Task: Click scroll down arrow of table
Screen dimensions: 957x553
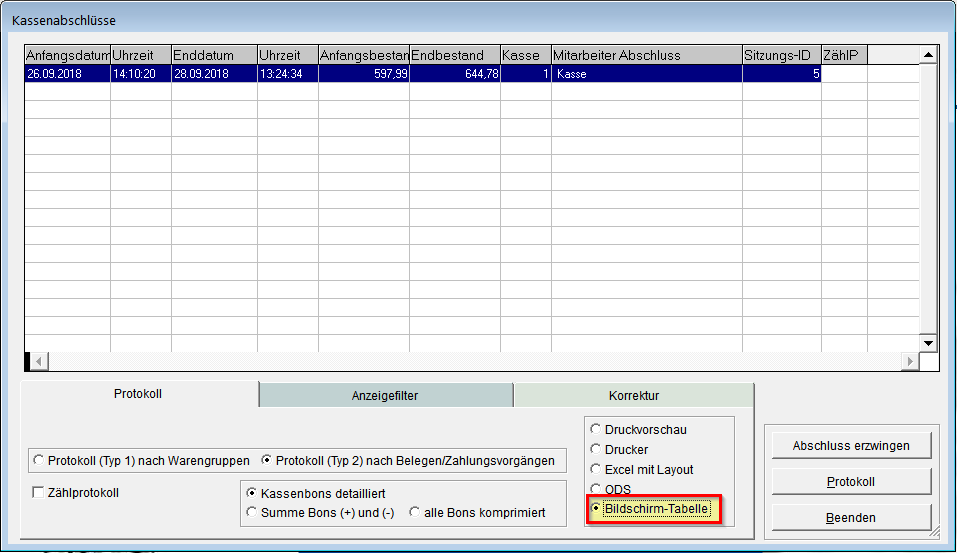Action: [x=928, y=343]
